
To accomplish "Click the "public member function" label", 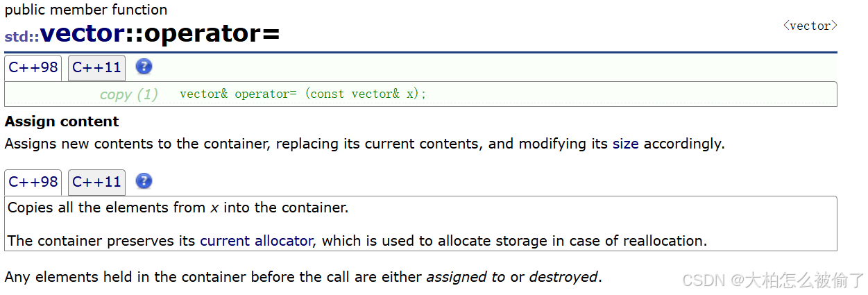I will coord(86,10).
